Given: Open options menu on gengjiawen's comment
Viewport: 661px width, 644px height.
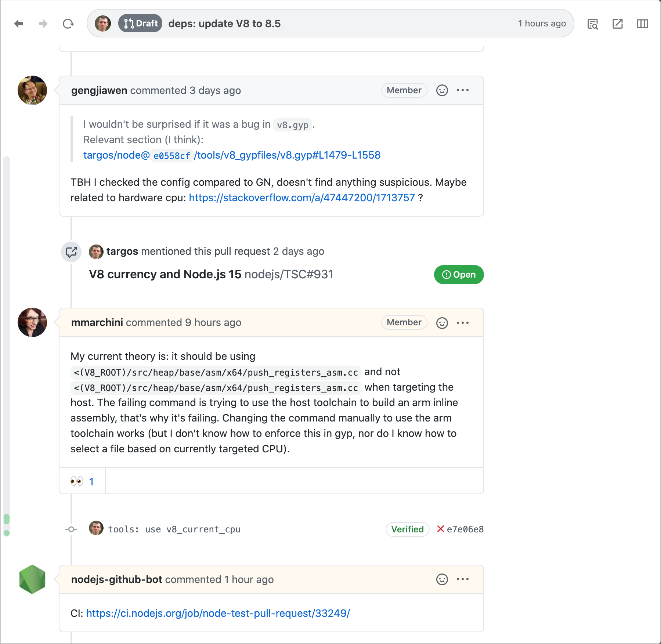Looking at the screenshot, I should 463,90.
